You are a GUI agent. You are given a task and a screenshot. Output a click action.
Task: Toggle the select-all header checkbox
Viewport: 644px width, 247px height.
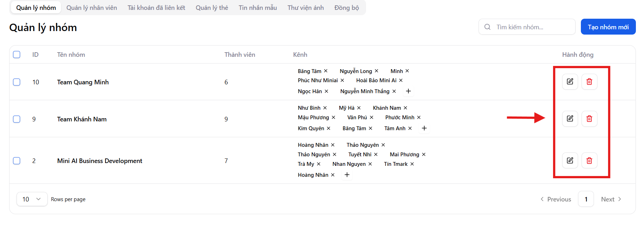tap(17, 55)
